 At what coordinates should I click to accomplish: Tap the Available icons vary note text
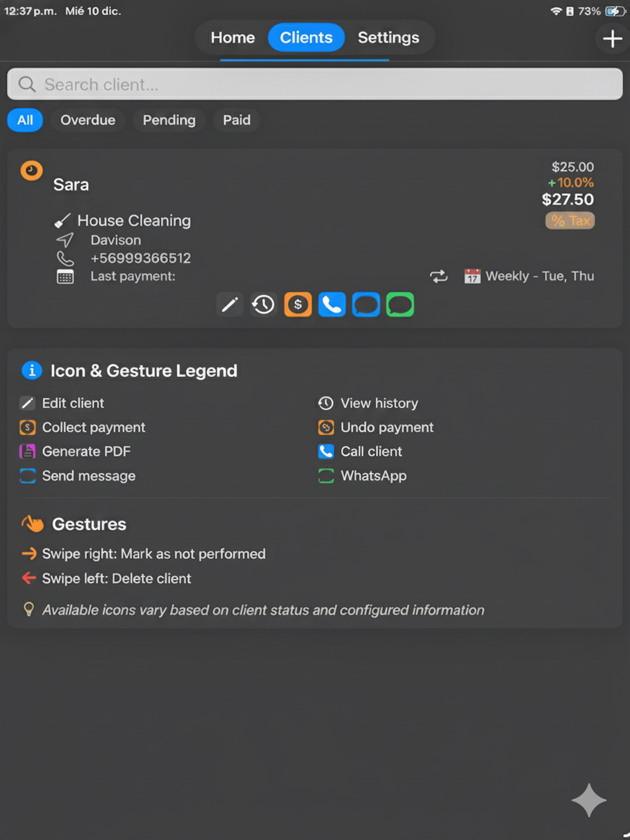[x=263, y=610]
